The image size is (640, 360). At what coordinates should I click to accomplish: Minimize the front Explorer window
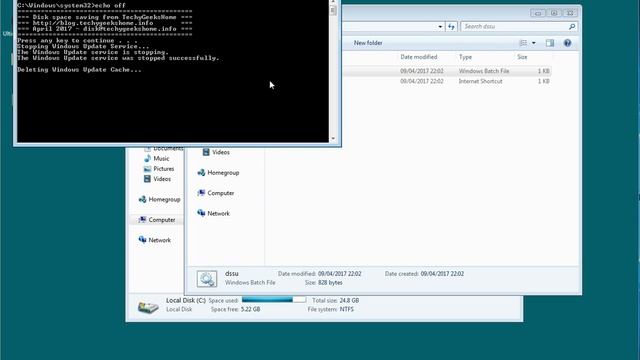538,13
